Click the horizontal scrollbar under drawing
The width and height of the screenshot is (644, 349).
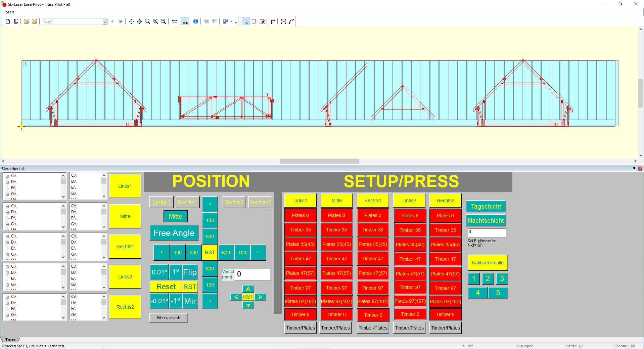[x=319, y=161]
